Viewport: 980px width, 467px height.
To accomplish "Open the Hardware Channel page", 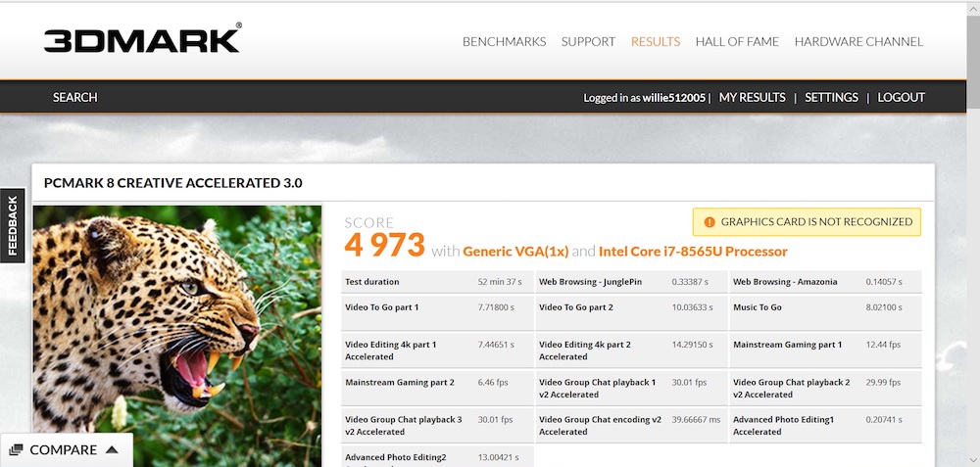I will 858,42.
